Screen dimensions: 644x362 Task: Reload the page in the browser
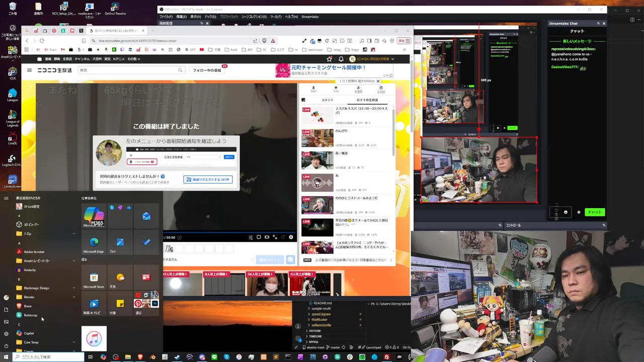point(42,41)
